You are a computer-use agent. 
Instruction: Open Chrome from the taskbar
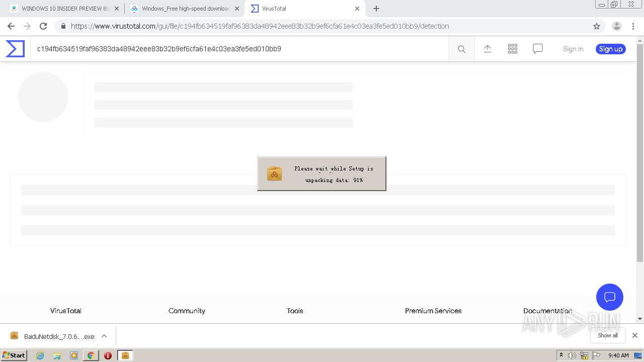[x=91, y=355]
